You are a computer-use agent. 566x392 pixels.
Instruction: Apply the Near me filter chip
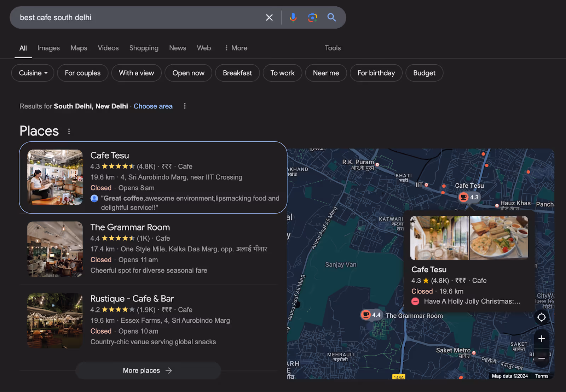coord(326,73)
